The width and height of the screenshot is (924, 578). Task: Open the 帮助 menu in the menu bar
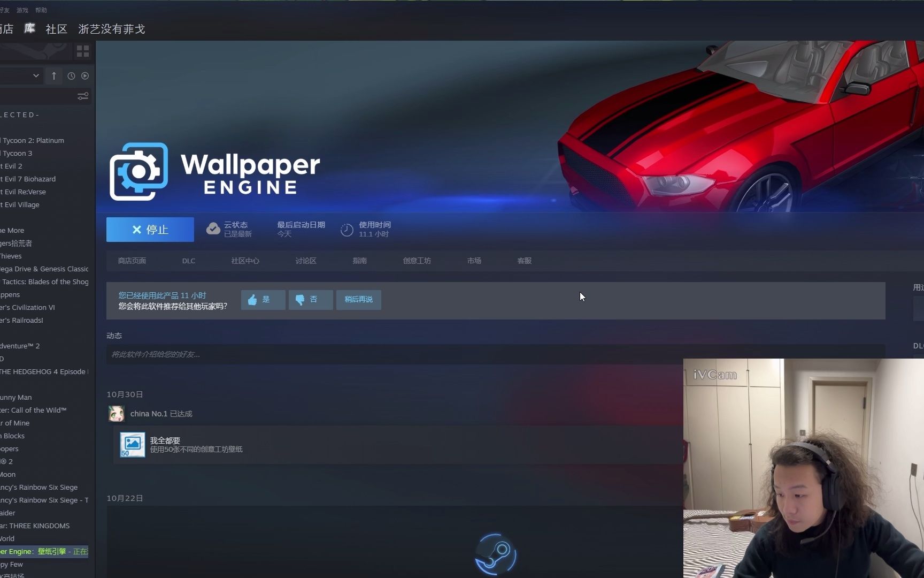pyautogui.click(x=41, y=10)
